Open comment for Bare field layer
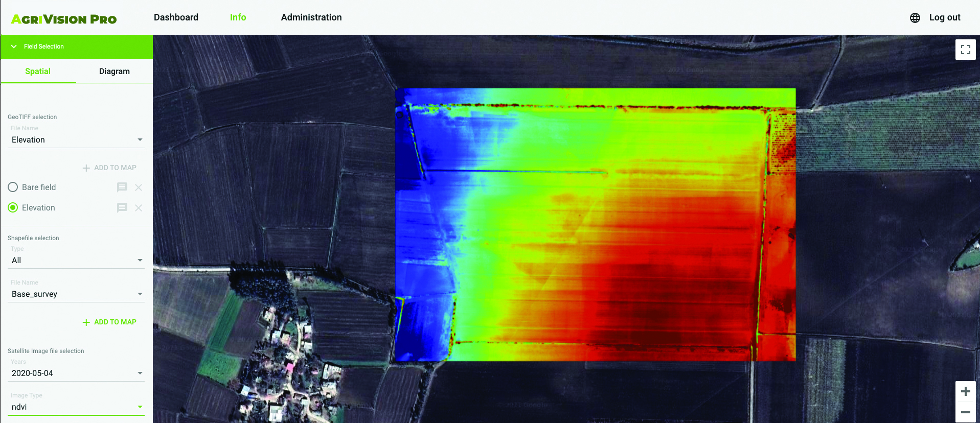Image resolution: width=980 pixels, height=423 pixels. (x=122, y=187)
